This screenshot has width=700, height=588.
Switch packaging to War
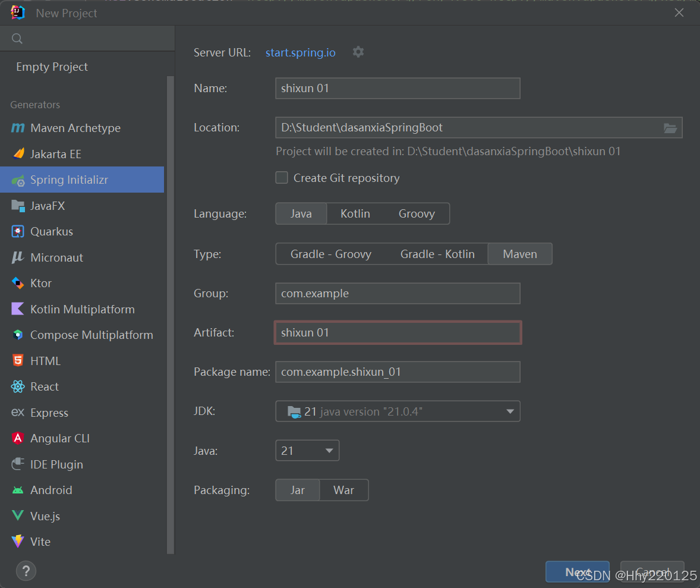[343, 489]
